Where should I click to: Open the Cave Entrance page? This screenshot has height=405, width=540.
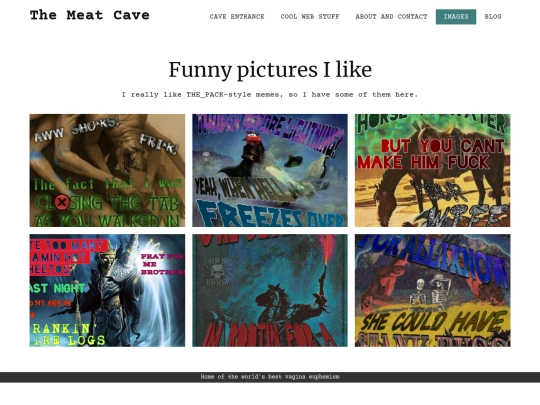coord(237,17)
